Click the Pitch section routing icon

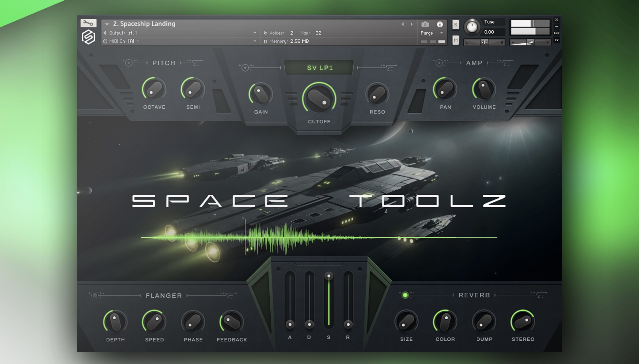pos(192,63)
